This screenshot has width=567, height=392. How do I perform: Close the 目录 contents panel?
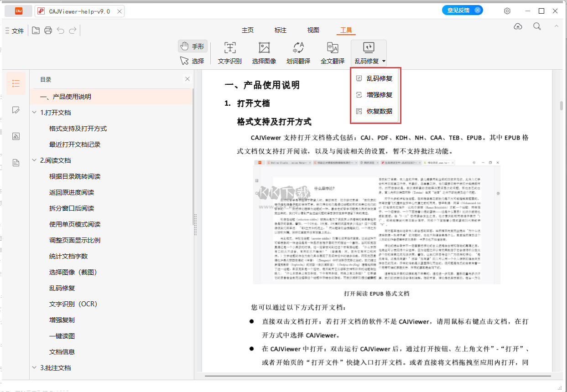coord(187,79)
